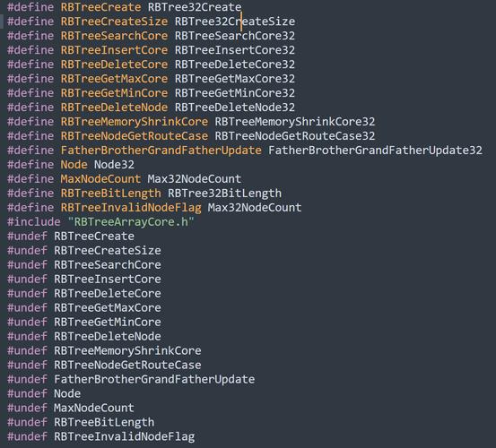Click RBTreeDeleteCore on its #undef line
Screen dimensions: 496x448
coord(108,294)
